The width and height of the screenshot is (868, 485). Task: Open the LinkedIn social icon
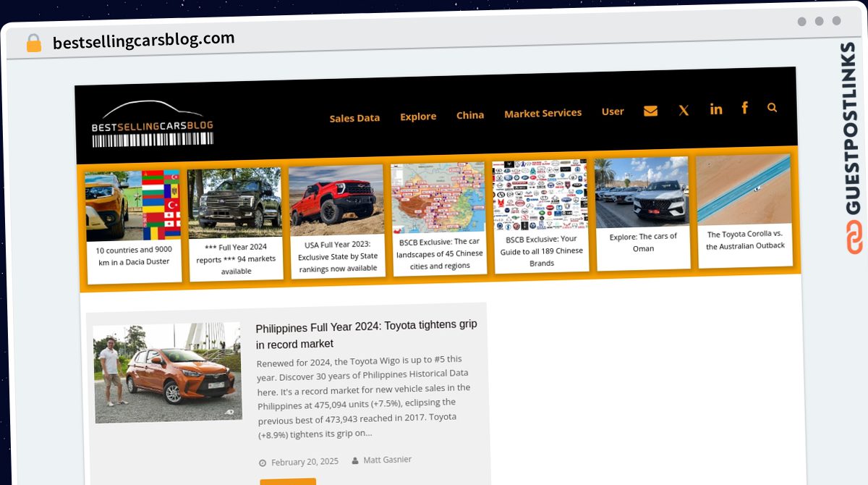pos(716,109)
